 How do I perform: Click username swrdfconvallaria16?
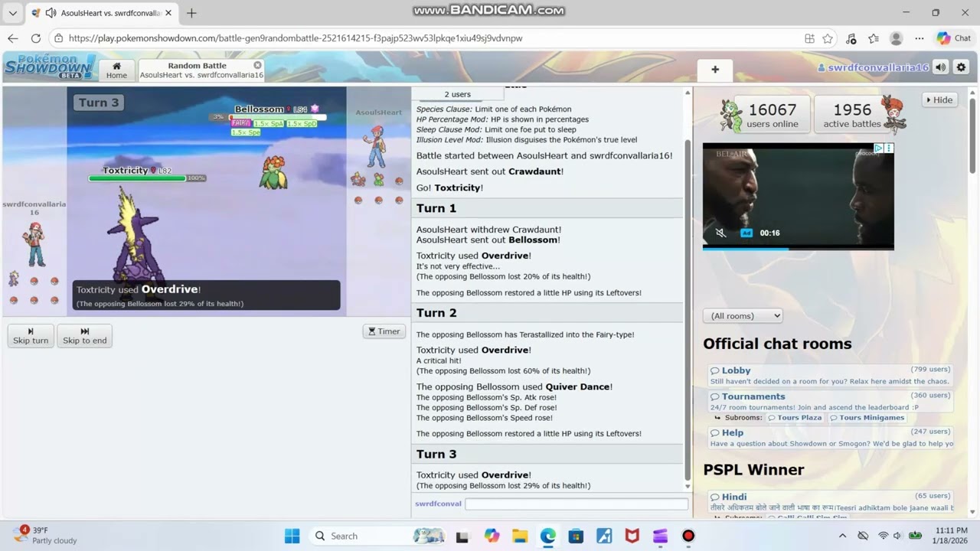click(873, 67)
